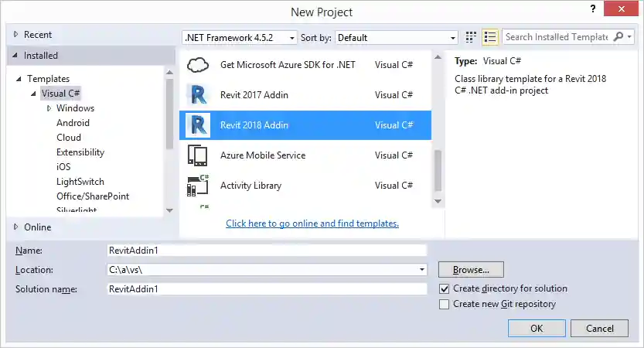Select Cloud in the templates tree

coord(69,138)
